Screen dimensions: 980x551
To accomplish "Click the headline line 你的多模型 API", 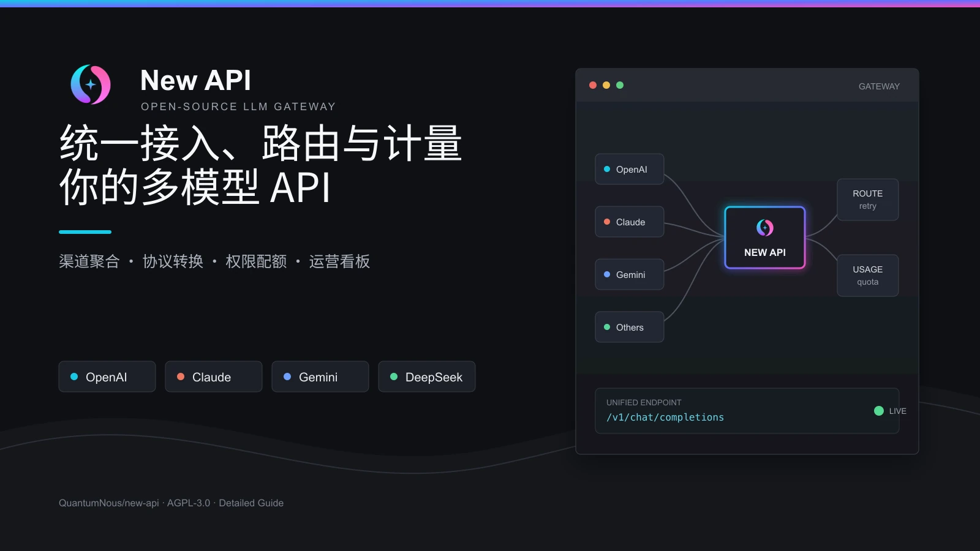I will (195, 187).
